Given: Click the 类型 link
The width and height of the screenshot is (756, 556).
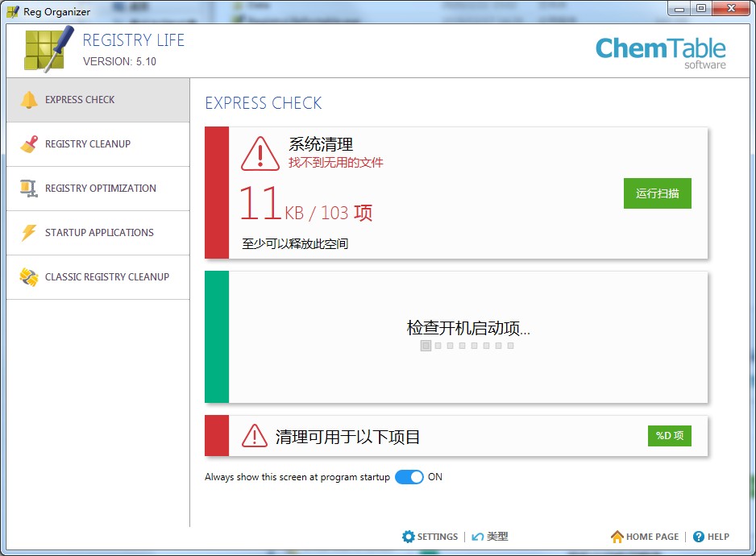Looking at the screenshot, I should pos(497,537).
